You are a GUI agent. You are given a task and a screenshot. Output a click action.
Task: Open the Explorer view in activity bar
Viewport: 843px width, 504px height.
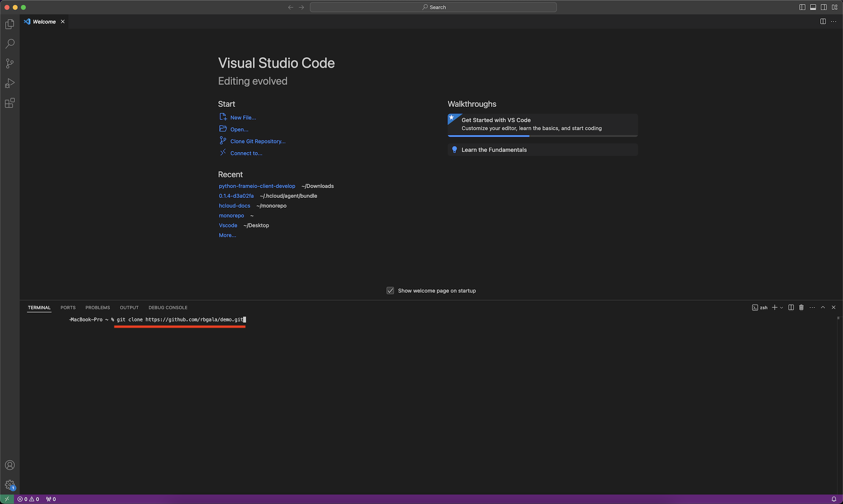pyautogui.click(x=10, y=24)
